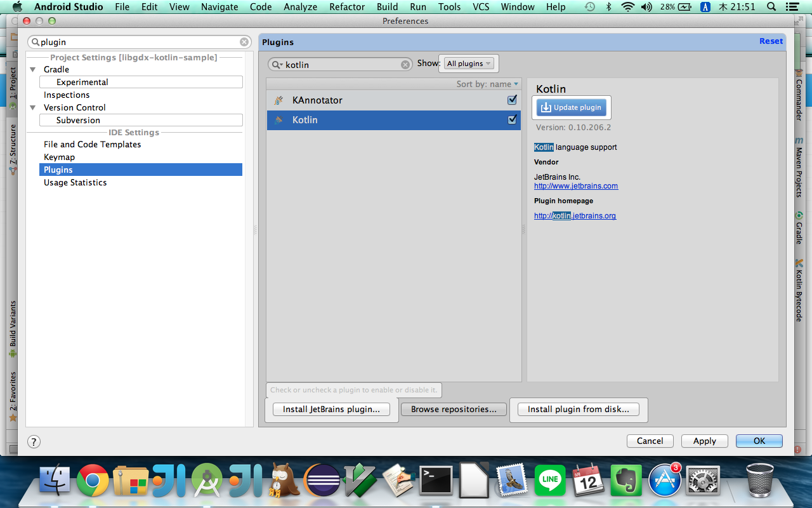
Task: Open the File menu
Action: [122, 7]
